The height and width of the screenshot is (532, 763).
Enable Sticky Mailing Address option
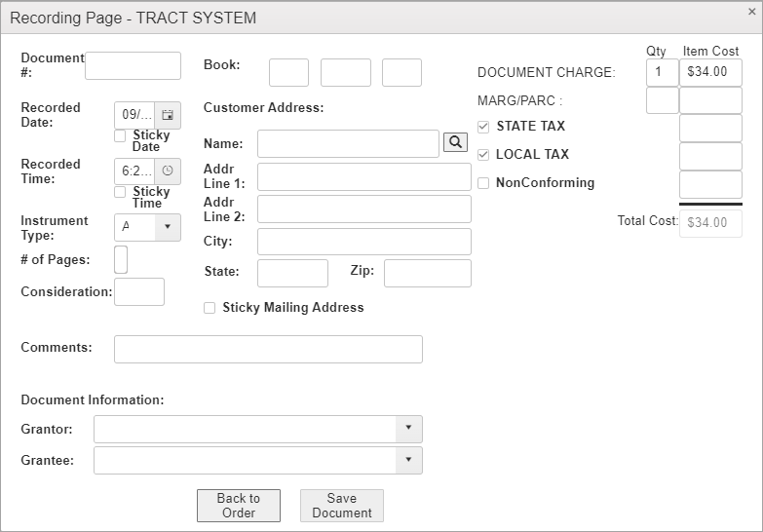tap(210, 308)
